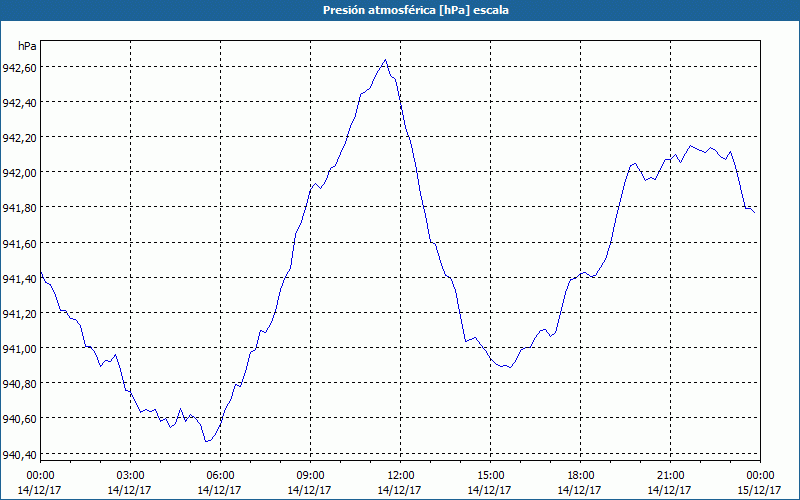800x500 pixels.
Task: Click the 940,60 y-axis value
Action: point(19,419)
